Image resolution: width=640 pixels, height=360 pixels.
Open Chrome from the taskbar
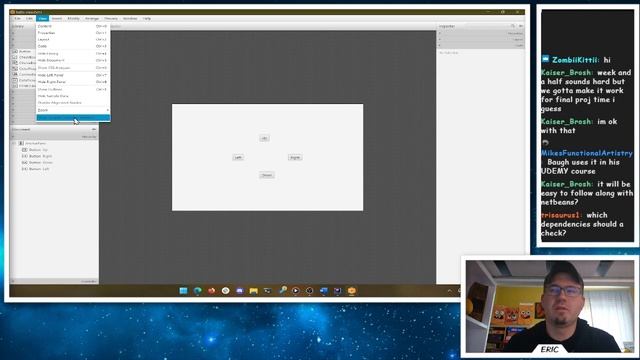(225, 291)
